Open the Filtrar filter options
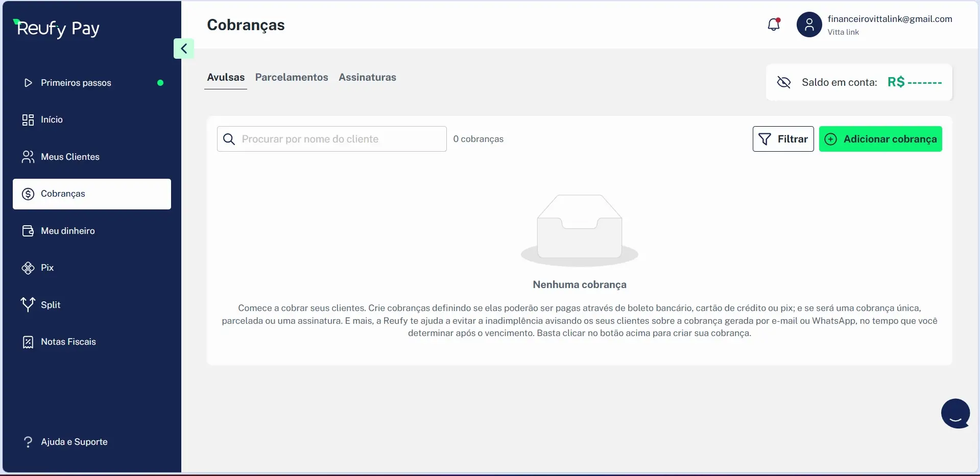Viewport: 980px width, 476px height. [x=783, y=139]
